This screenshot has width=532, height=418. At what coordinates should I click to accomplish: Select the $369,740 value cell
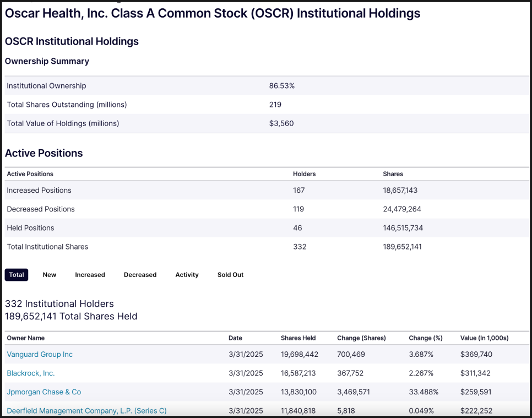(476, 354)
